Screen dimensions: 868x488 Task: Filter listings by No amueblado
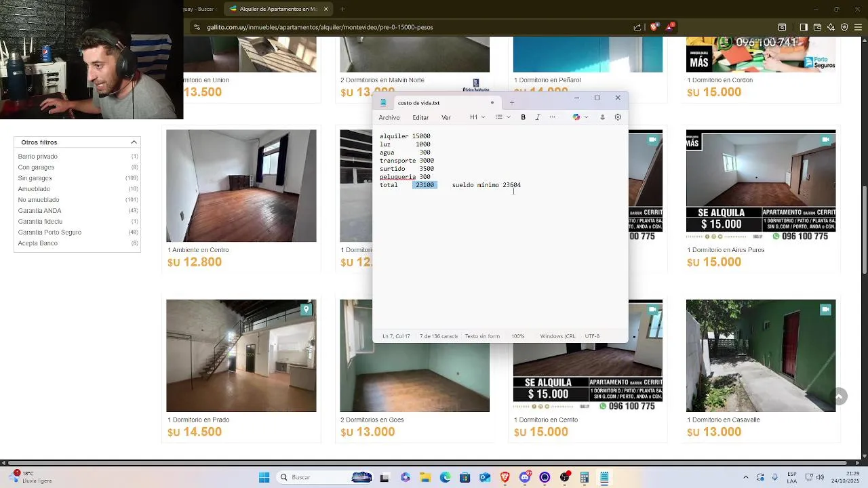click(x=39, y=200)
